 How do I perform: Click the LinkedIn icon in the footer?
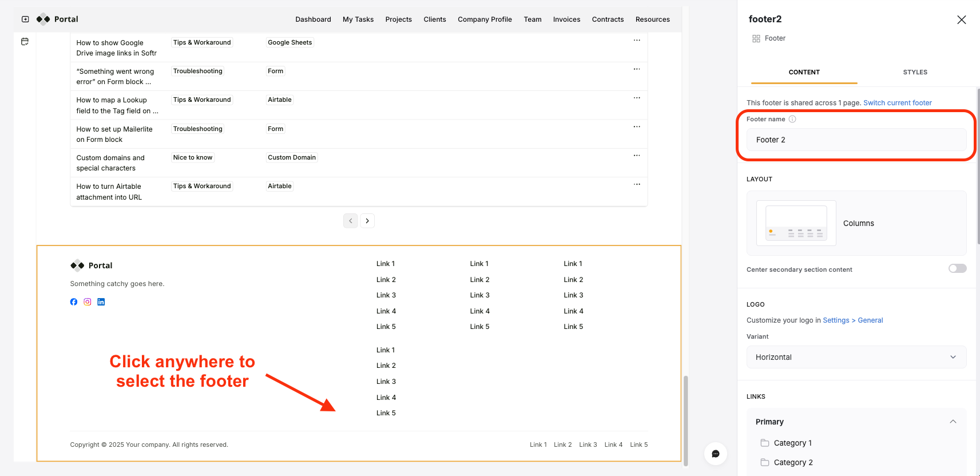pos(101,302)
